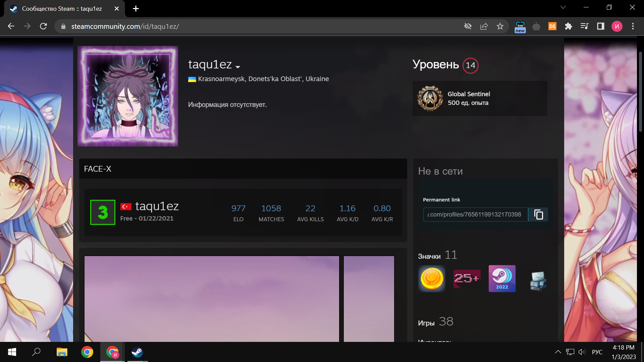Bookmark this page with the star
This screenshot has width=644, height=362.
click(500, 26)
